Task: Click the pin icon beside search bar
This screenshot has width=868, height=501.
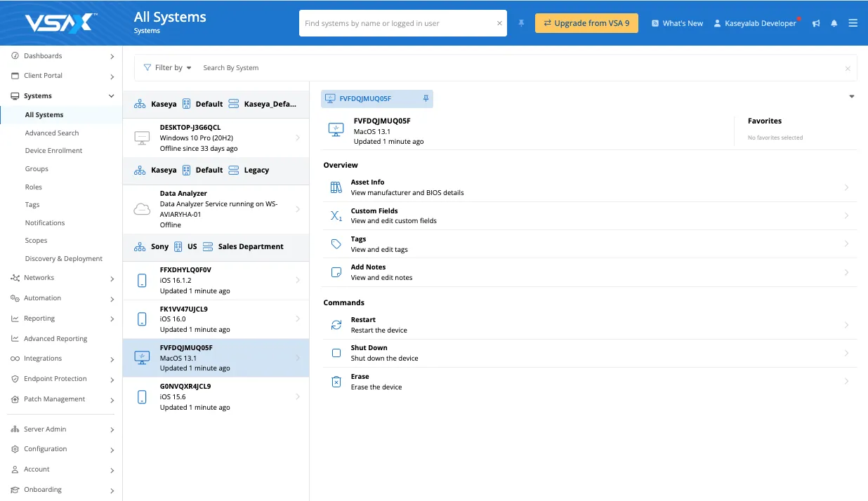Action: click(x=521, y=23)
